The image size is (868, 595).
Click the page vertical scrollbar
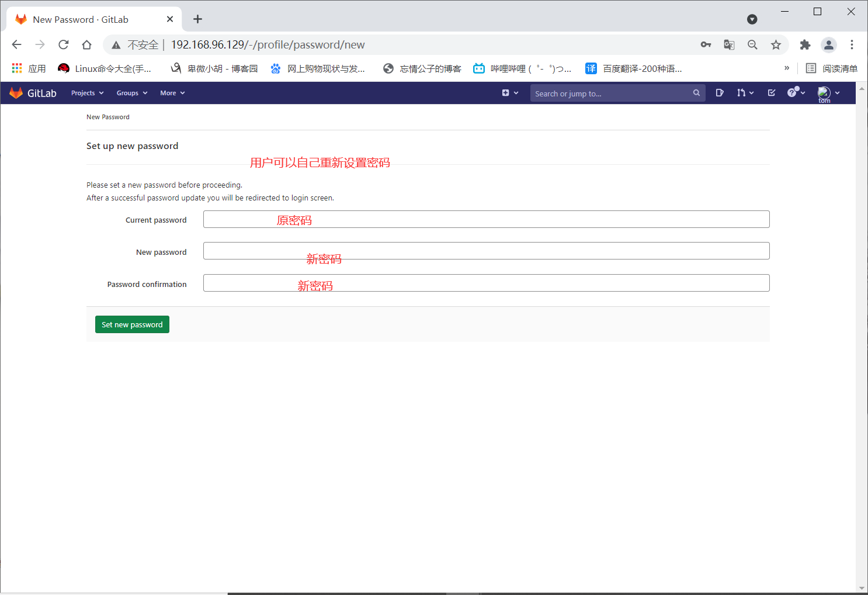click(x=862, y=338)
